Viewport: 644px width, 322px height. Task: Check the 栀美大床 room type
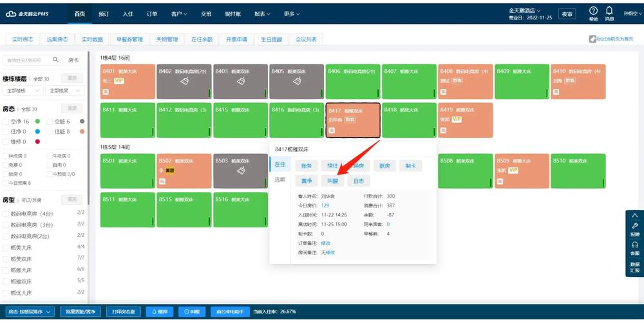click(6, 248)
